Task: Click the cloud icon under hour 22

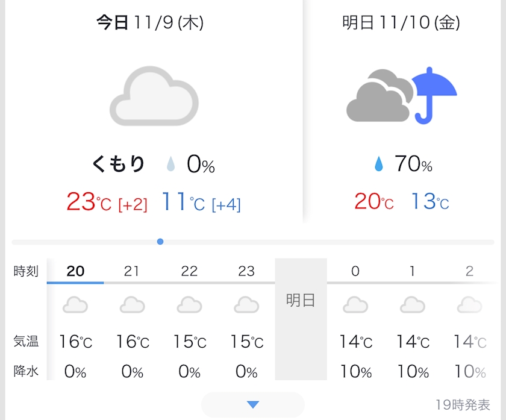Action: point(189,305)
